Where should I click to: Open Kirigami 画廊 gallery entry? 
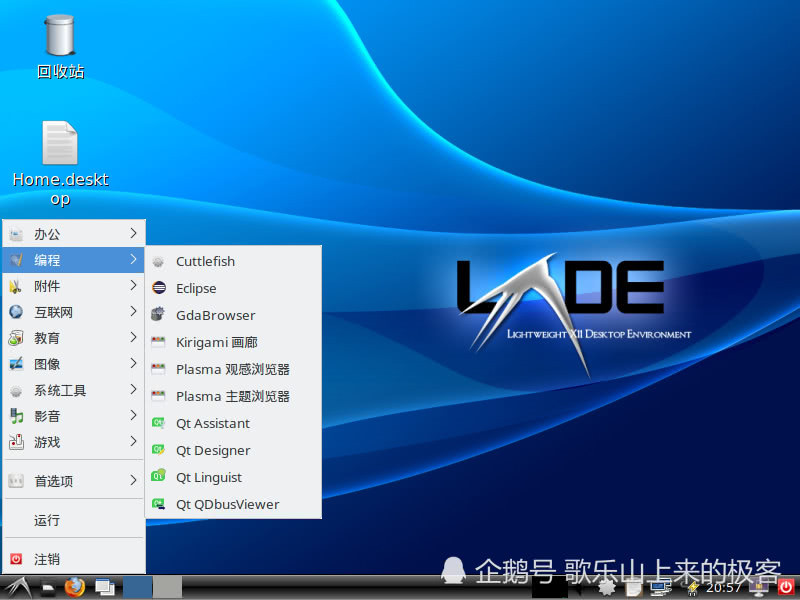tap(234, 342)
